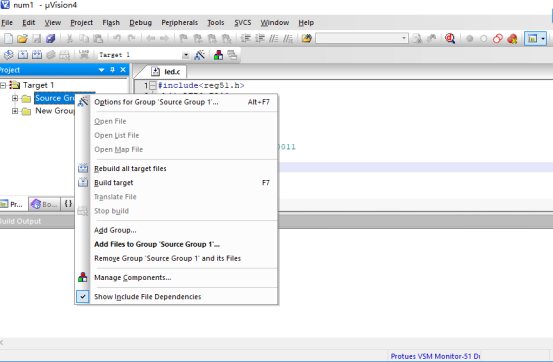Image resolution: width=553 pixels, height=362 pixels.
Task: Click the Kill all breakpoints icon
Action: pyautogui.click(x=512, y=38)
